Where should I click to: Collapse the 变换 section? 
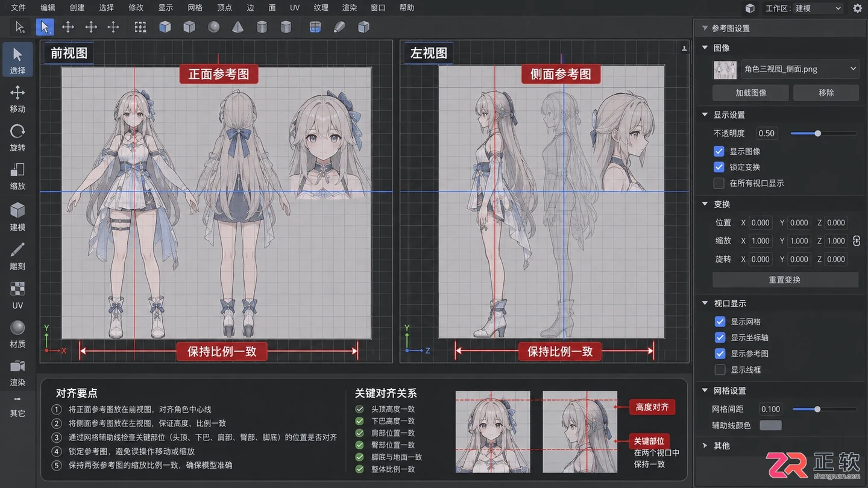(705, 204)
